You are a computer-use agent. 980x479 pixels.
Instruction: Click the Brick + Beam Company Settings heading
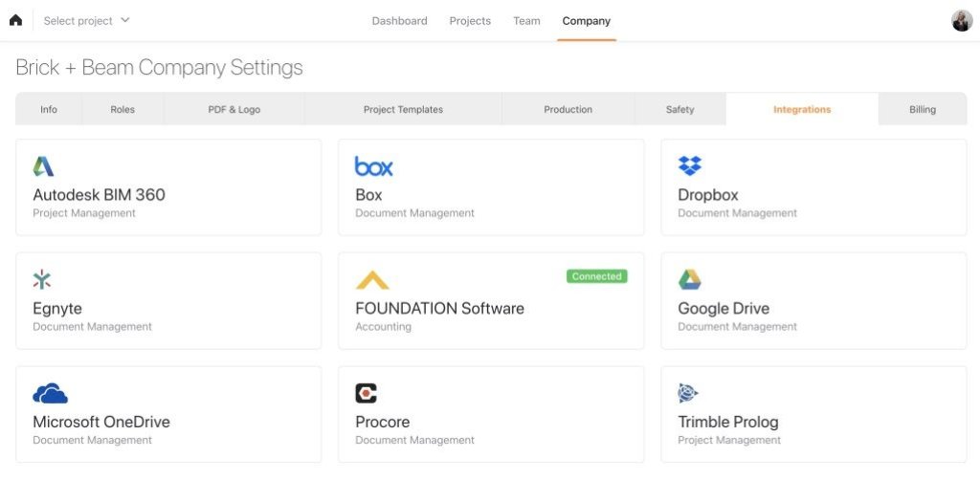tap(159, 68)
